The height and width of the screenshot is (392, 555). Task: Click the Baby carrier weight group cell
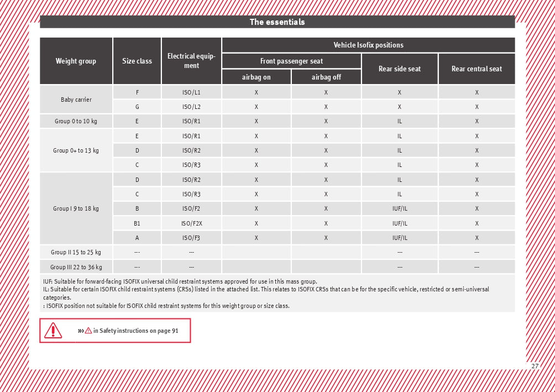point(76,100)
